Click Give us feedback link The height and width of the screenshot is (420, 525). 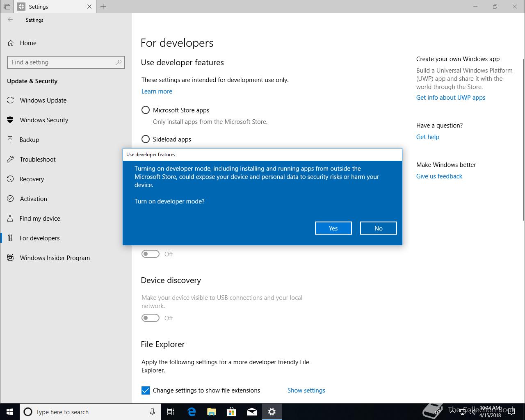439,176
